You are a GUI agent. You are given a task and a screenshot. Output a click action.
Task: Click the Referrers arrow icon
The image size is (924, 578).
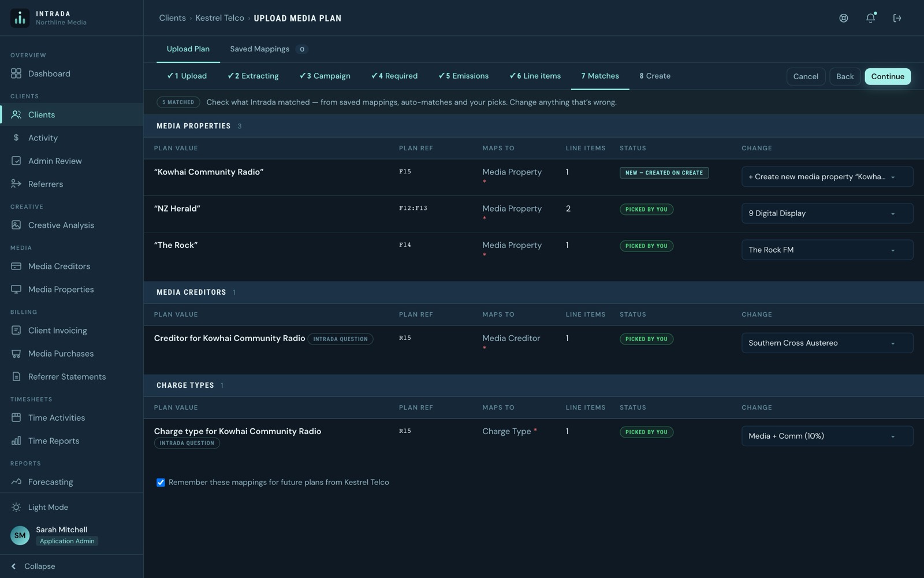[x=16, y=184]
